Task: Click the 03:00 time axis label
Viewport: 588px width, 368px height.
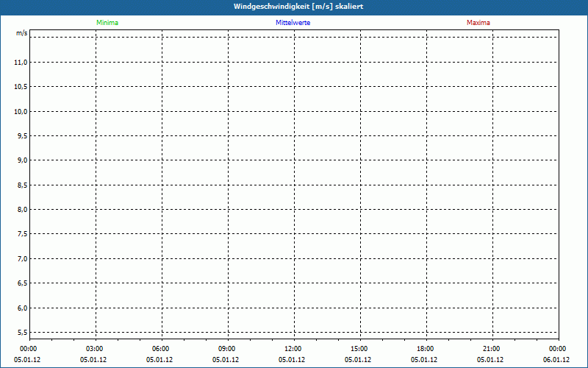Action: click(x=95, y=349)
